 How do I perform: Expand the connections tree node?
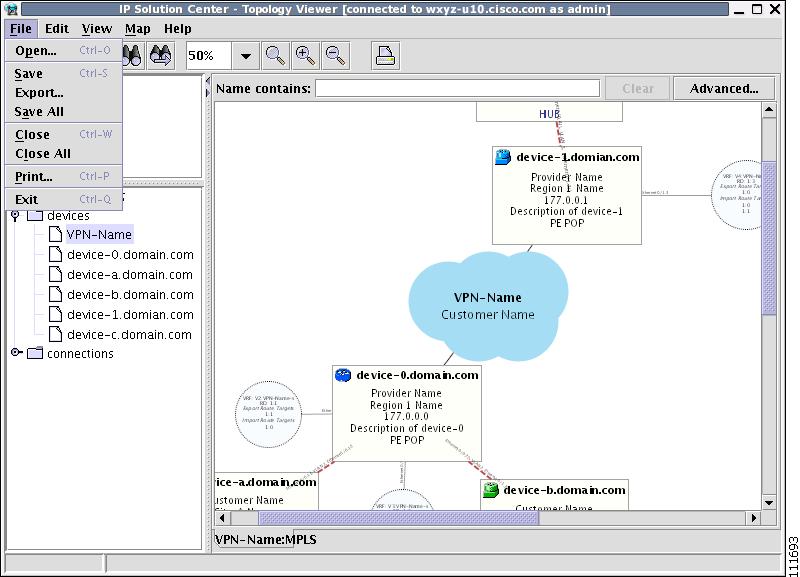pos(16,353)
